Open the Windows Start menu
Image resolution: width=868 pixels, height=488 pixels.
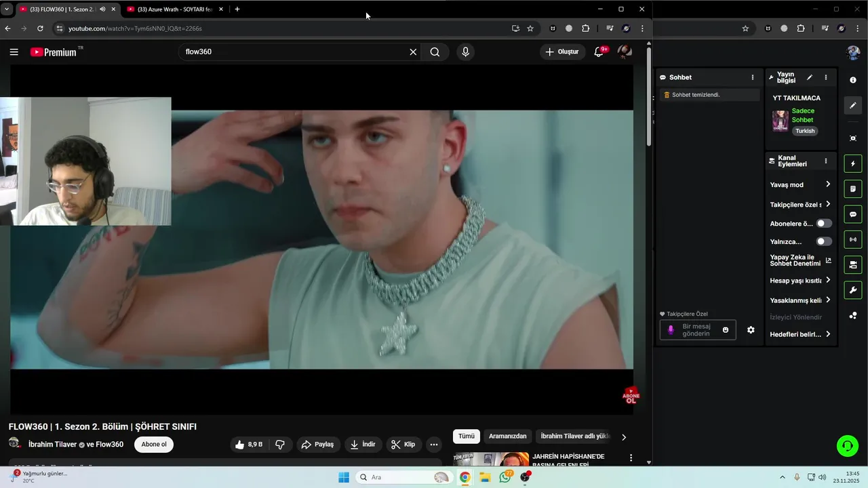coord(344,477)
